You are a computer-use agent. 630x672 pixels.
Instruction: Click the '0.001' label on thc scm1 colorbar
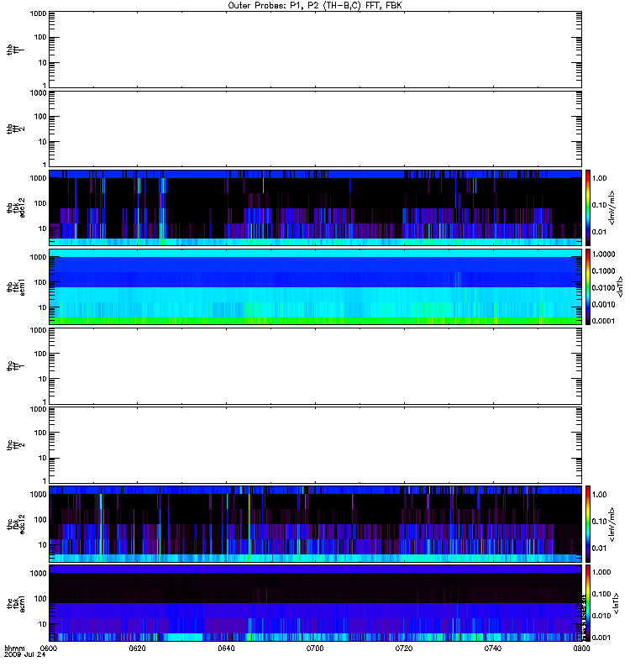click(601, 638)
